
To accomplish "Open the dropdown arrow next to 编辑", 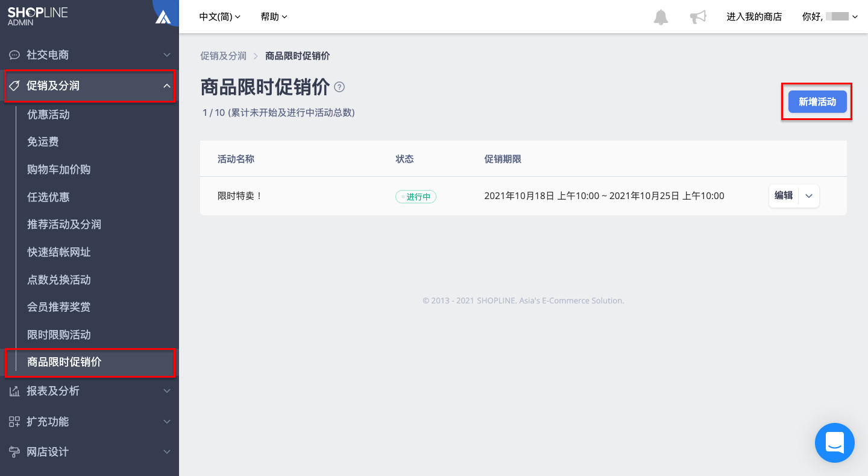I will click(x=809, y=196).
